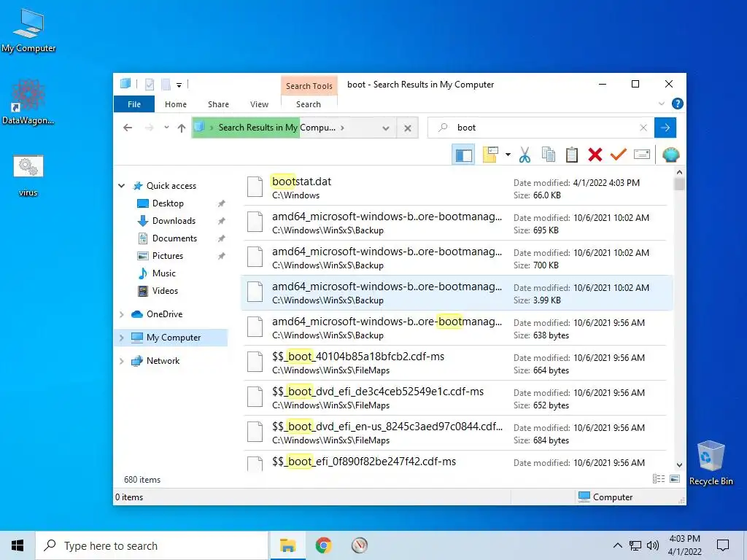Switch to the View ribbon tab
The height and width of the screenshot is (560, 747).
click(259, 104)
